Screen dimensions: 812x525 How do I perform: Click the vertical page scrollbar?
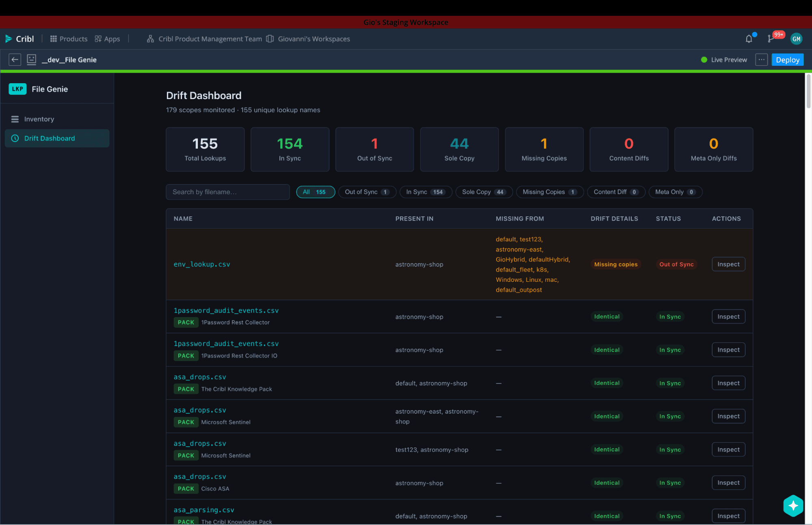[x=808, y=91]
